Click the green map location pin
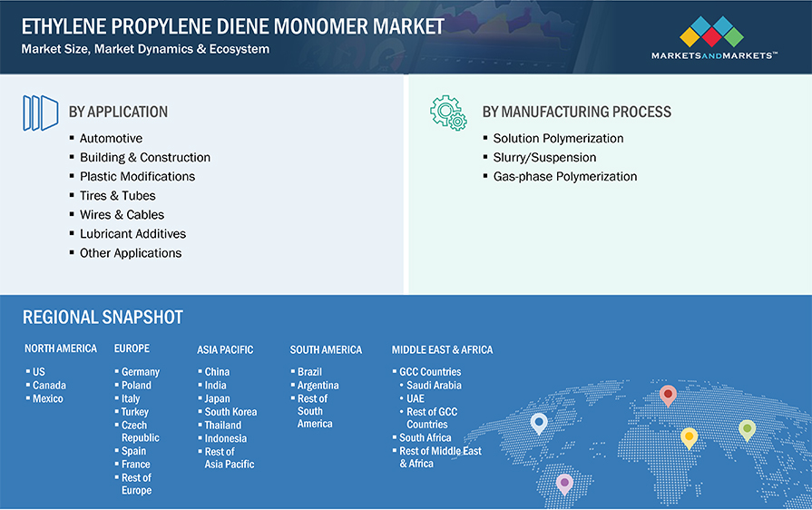Image resolution: width=812 pixels, height=510 pixels. pos(747,429)
